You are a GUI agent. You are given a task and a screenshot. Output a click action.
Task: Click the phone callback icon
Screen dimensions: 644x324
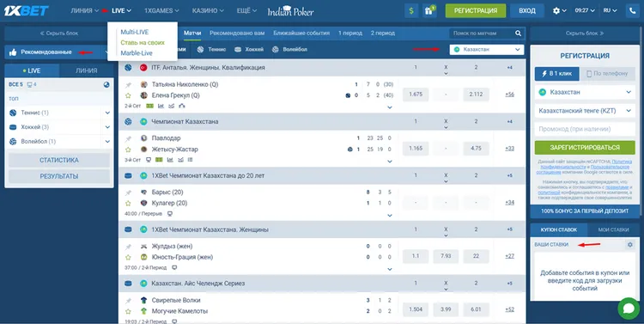pos(633,11)
